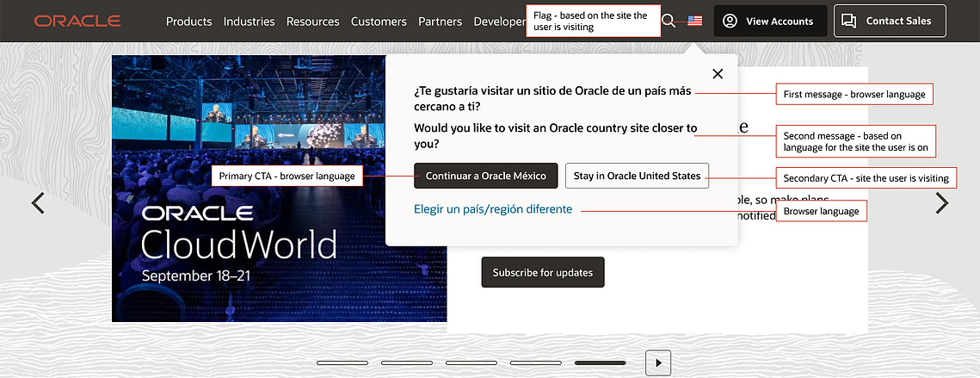Play the carousel slideshow
Image resolution: width=980 pixels, height=378 pixels.
click(x=658, y=363)
